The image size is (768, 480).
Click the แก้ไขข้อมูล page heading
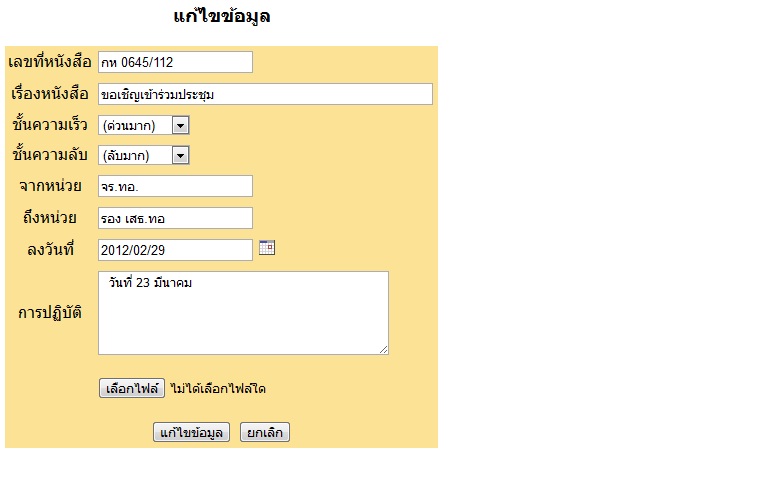(221, 17)
